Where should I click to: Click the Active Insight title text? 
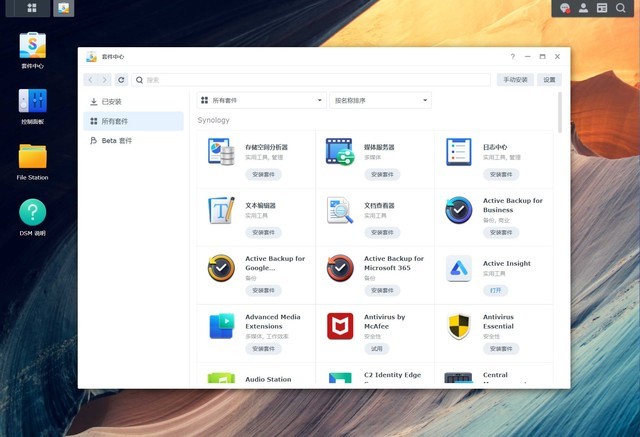[x=507, y=264]
